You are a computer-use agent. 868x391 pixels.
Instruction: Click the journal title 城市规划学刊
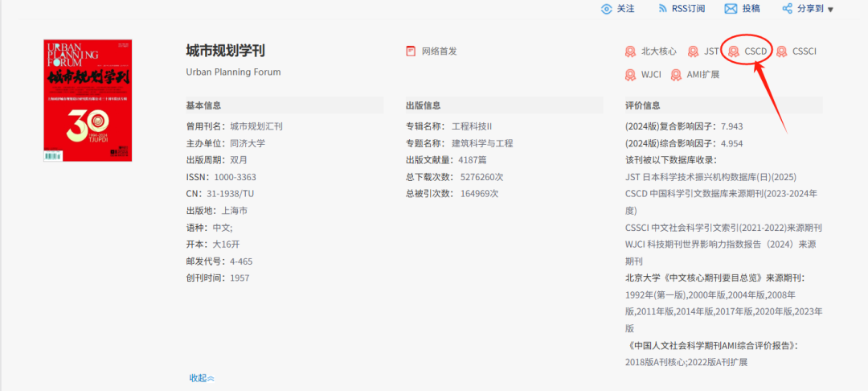coord(225,51)
